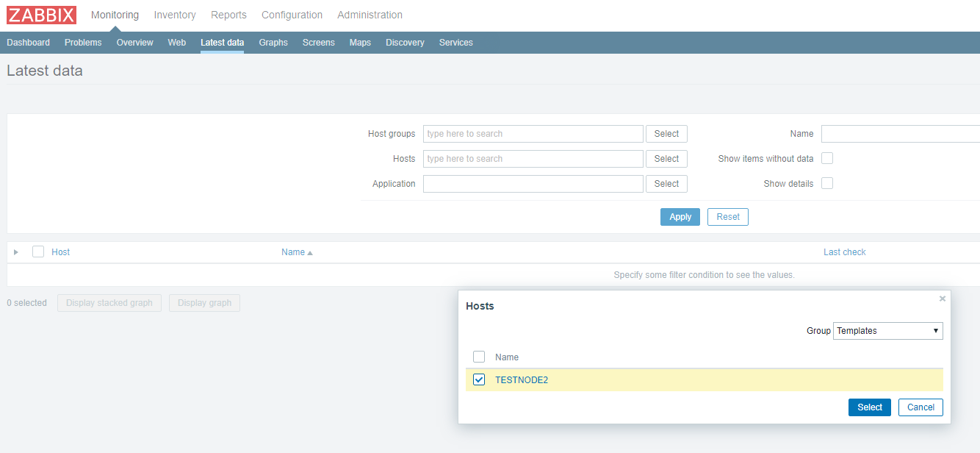Check the select-all checkbox beside Host column
This screenshot has height=453, width=980.
tap(38, 252)
